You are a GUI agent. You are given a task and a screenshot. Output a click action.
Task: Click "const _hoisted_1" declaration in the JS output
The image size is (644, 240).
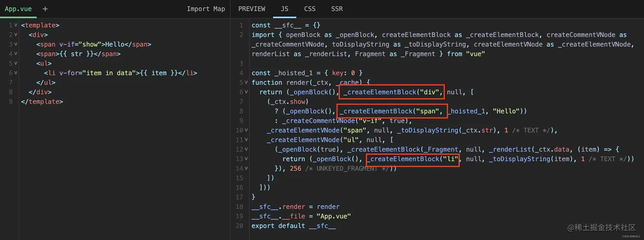[282, 73]
